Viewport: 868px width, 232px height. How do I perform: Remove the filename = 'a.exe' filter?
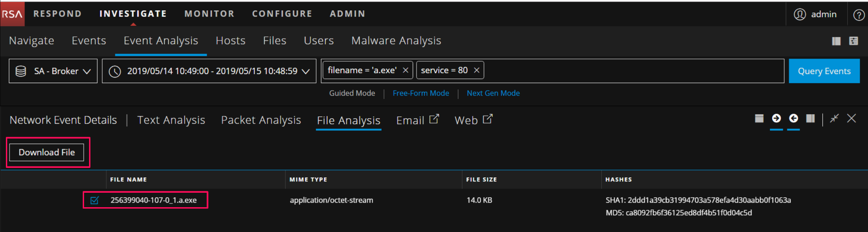coord(406,70)
